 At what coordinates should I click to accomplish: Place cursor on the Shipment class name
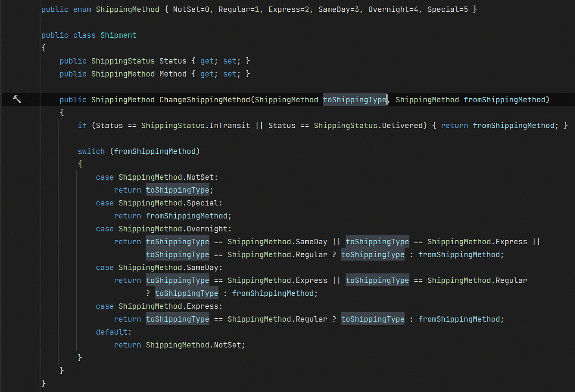pyautogui.click(x=118, y=35)
